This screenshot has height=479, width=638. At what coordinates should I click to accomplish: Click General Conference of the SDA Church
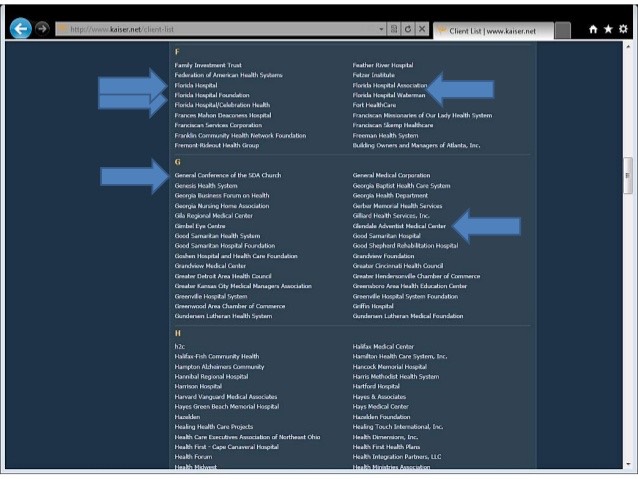click(x=227, y=175)
